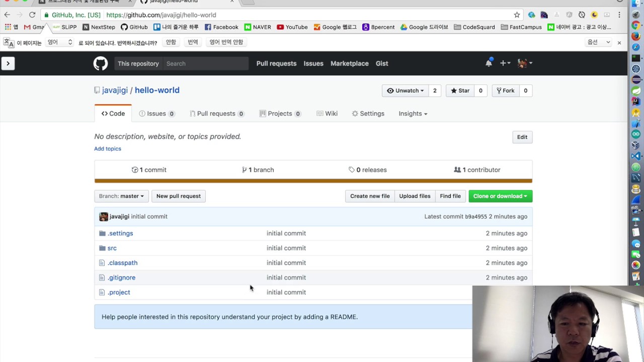This screenshot has height=362, width=644.
Task: Open the 1 branch link
Action: 258,170
